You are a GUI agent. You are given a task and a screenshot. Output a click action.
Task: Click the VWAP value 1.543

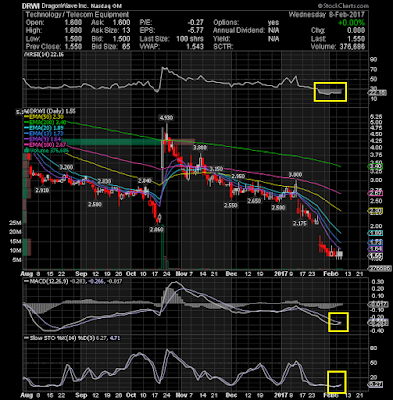(195, 47)
